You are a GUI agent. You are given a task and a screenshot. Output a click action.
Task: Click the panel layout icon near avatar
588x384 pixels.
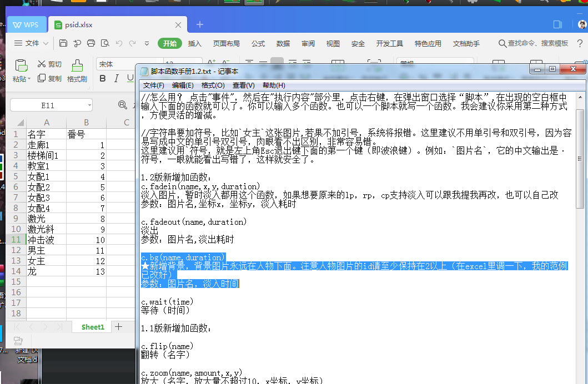click(x=557, y=25)
